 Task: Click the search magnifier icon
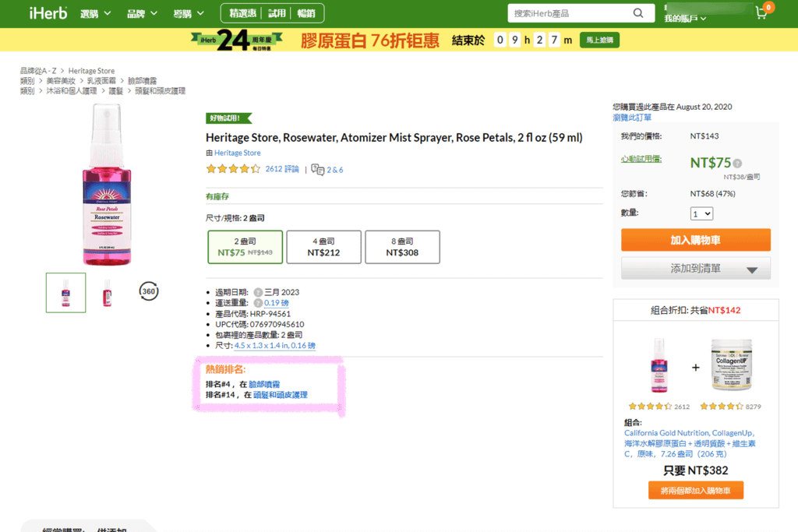tap(637, 13)
